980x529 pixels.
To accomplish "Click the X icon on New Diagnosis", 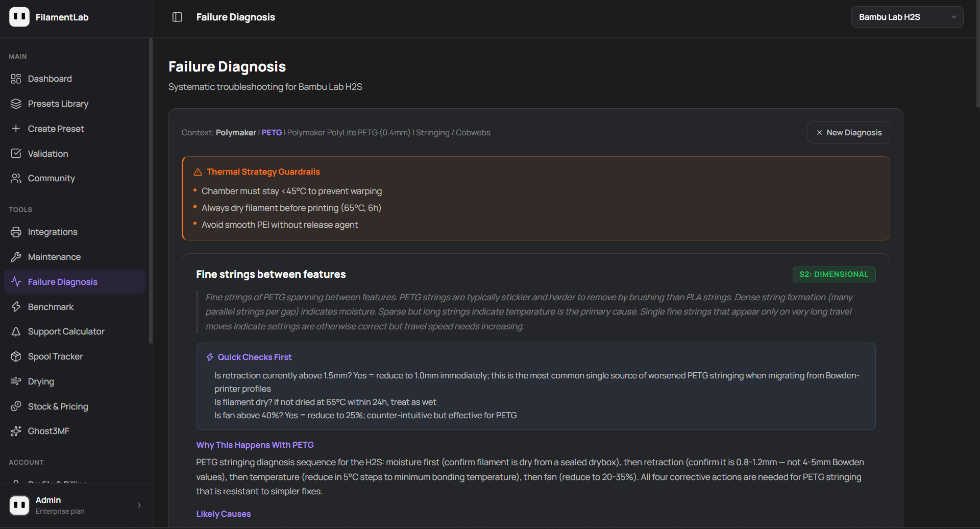I will [819, 133].
